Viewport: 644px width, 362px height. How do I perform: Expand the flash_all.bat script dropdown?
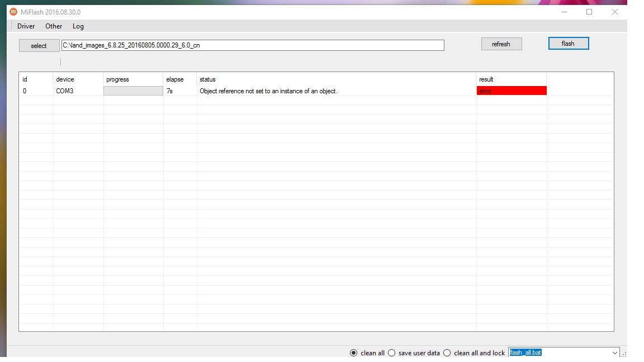coord(614,353)
